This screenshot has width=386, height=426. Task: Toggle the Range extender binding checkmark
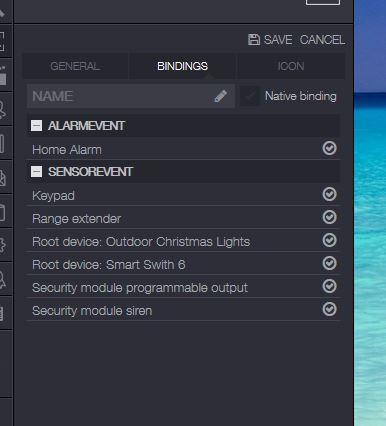[x=329, y=217]
